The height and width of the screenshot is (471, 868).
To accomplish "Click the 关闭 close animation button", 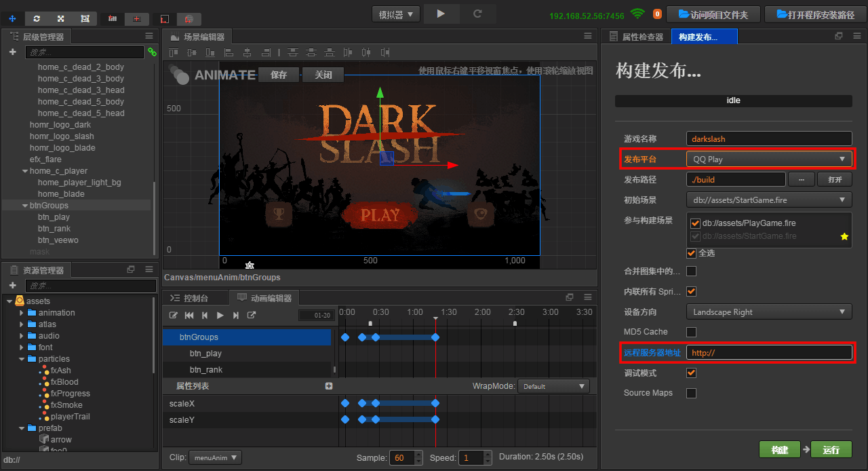I will 323,75.
